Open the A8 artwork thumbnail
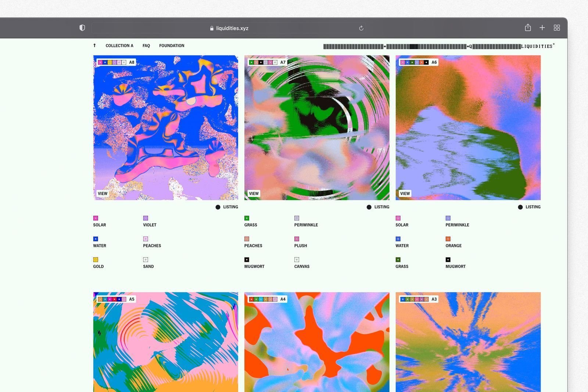The image size is (588, 392). coord(166,128)
